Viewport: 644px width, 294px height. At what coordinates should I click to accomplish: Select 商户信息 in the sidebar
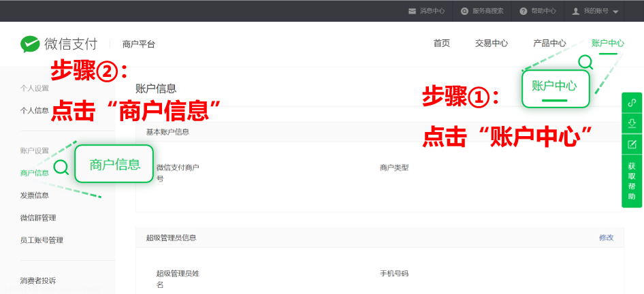[35, 174]
